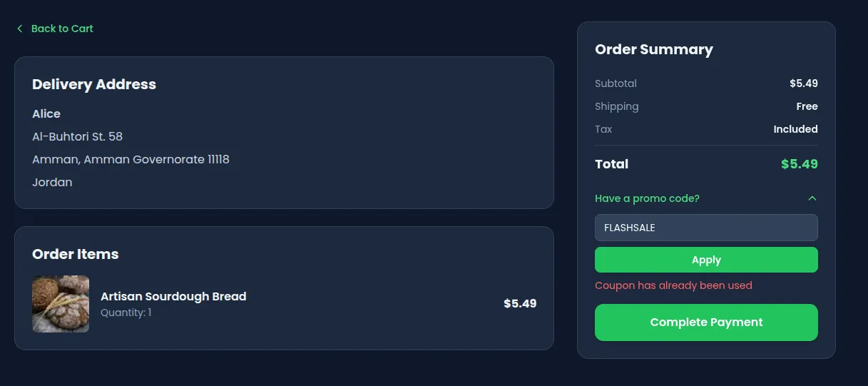Open the Artisan Sourdough Bread thumbnail image
The height and width of the screenshot is (386, 868).
[x=61, y=304]
